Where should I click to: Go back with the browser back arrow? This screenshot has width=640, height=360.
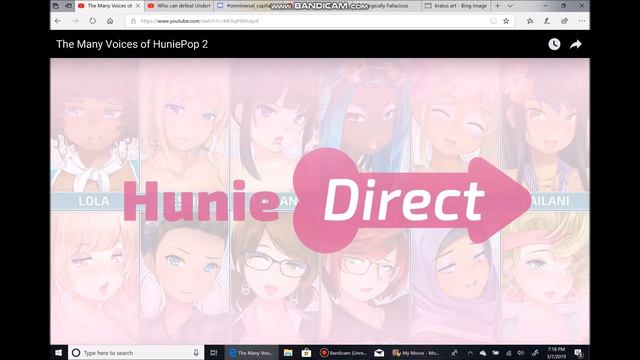tap(58, 21)
